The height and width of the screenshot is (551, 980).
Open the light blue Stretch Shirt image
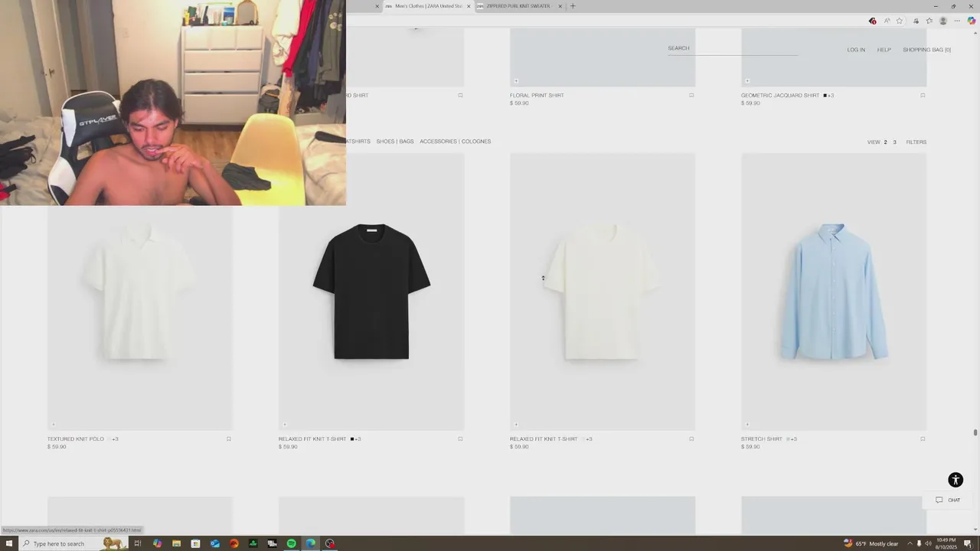[x=834, y=292]
